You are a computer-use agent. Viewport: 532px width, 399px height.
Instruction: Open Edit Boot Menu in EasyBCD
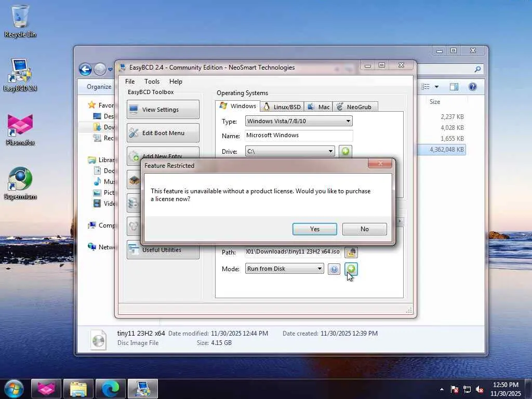163,132
